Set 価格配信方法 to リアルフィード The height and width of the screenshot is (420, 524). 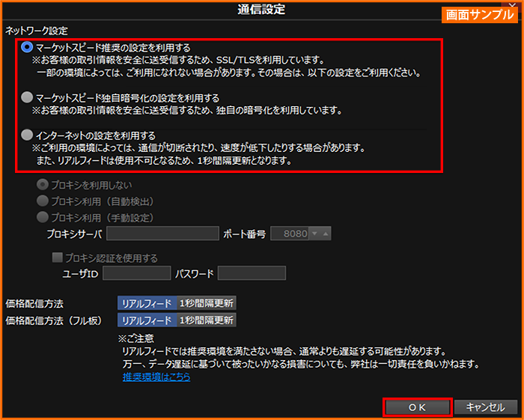click(147, 303)
